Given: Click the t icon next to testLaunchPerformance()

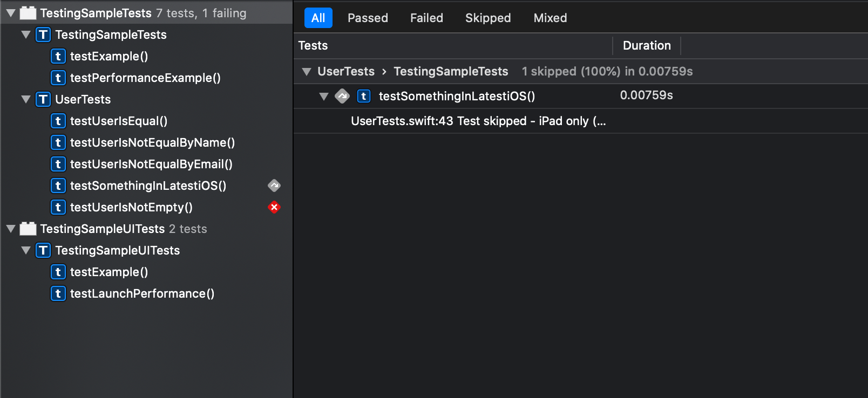Looking at the screenshot, I should click(x=58, y=293).
